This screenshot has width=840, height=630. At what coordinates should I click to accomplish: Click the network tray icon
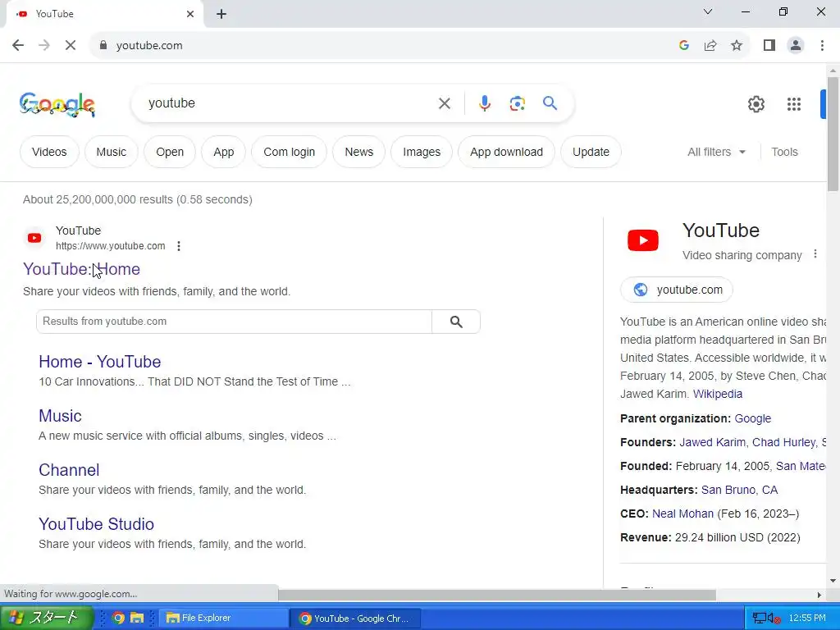coord(759,619)
